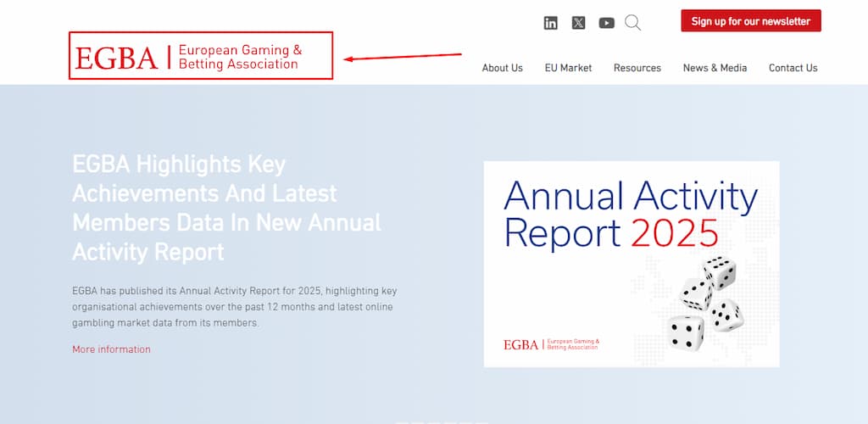Screen dimensions: 868x424
Task: Click 'European Gaming & Betting Association' logo text
Action: coord(240,57)
